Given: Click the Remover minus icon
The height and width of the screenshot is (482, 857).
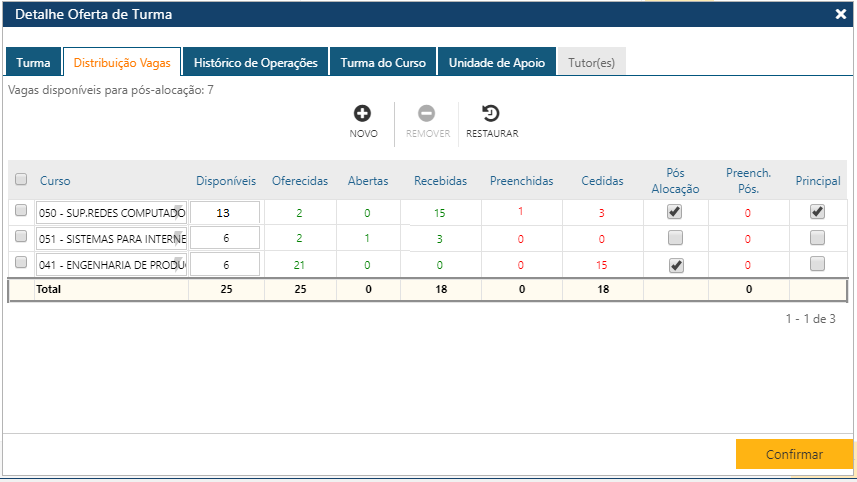Looking at the screenshot, I should pyautogui.click(x=427, y=114).
